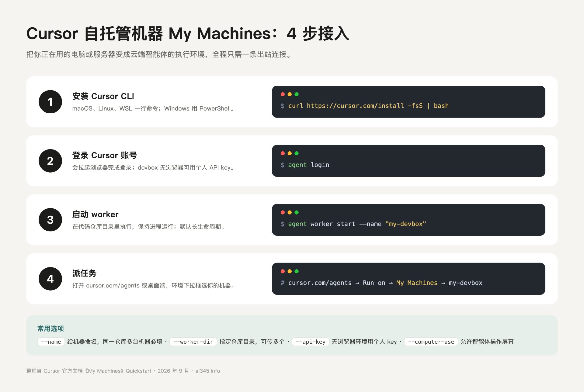Click the green dot in the agent login terminal
Image resolution: width=584 pixels, height=392 pixels.
pyautogui.click(x=297, y=153)
